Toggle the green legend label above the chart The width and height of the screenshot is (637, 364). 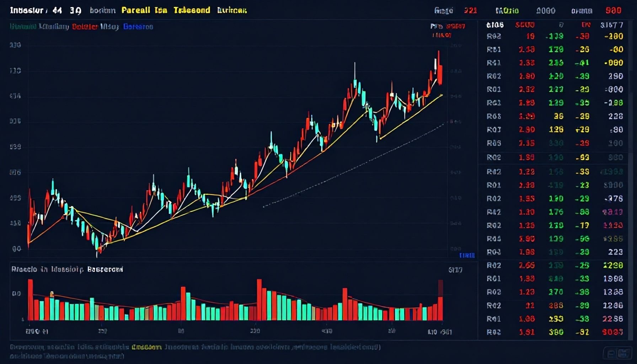pos(23,27)
